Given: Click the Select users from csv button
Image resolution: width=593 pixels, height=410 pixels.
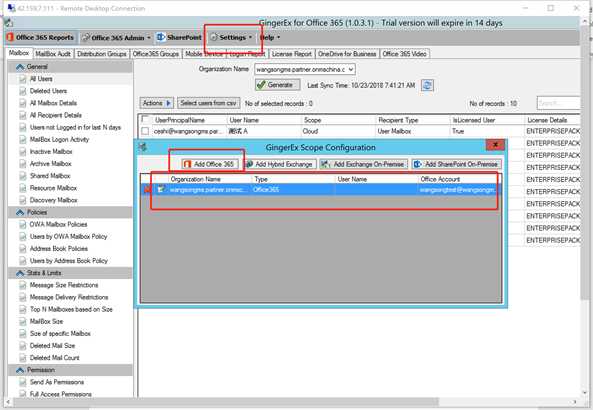Looking at the screenshot, I should pos(208,103).
